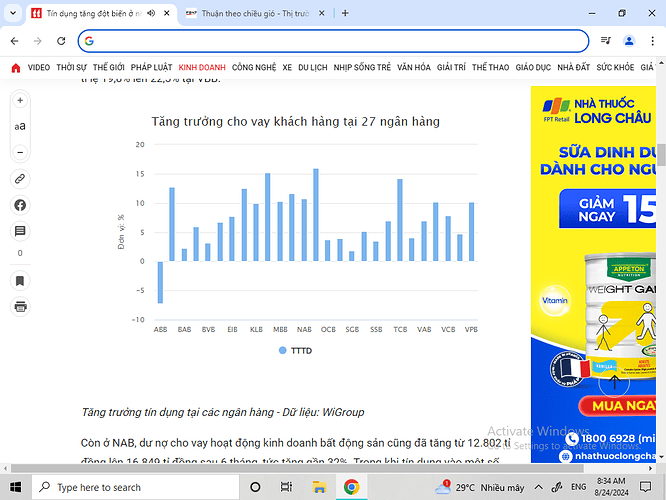
Task: Open the SỨC KHỎE section
Action: [615, 68]
